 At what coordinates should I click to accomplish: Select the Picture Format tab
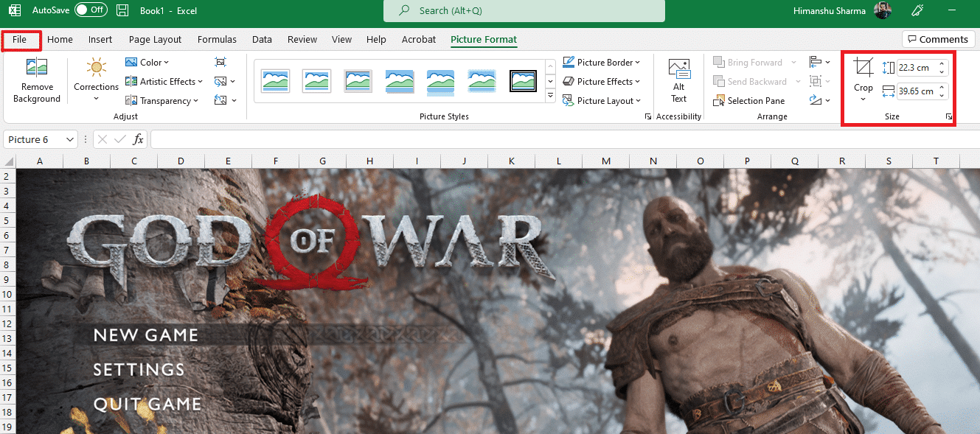pos(484,40)
